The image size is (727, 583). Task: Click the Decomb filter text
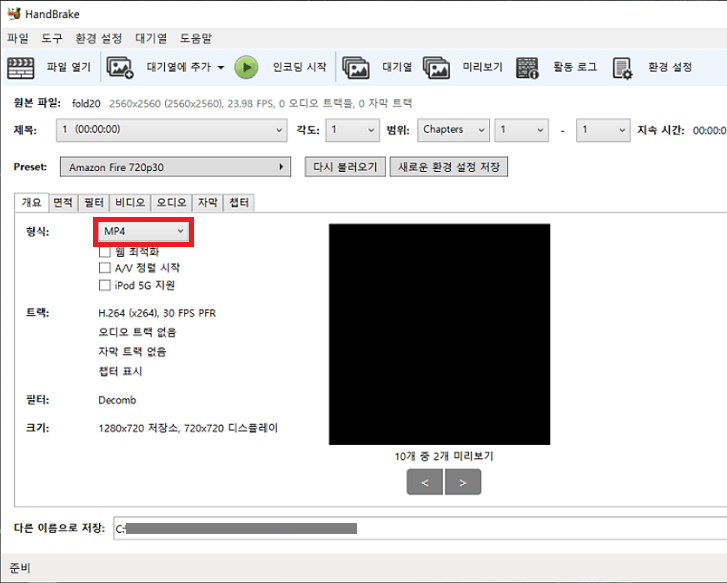pos(117,400)
